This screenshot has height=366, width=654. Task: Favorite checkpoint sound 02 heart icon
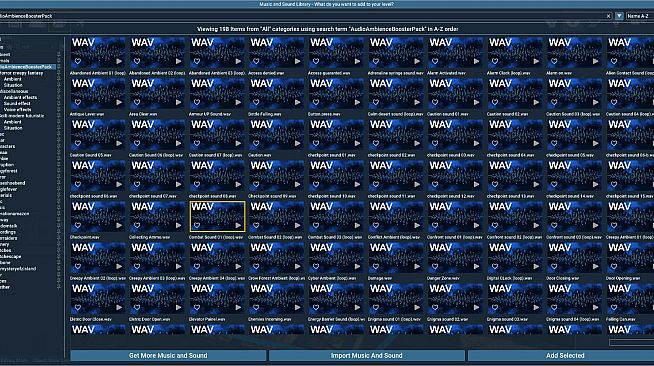click(375, 143)
